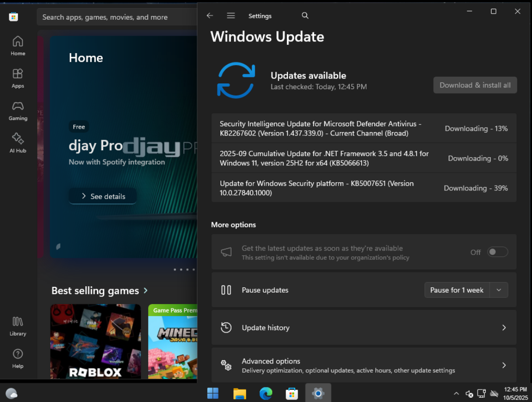Click Downloading - 13% status text
The image size is (532, 402).
(x=477, y=129)
